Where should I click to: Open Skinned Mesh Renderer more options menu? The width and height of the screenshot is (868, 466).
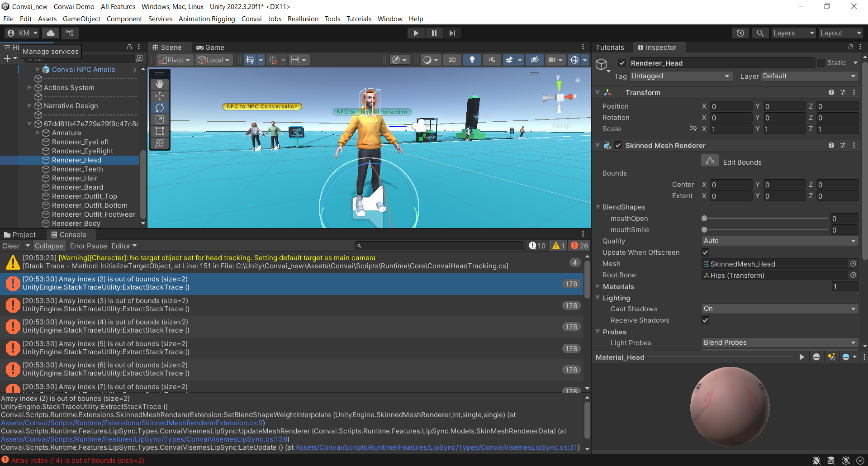coord(854,145)
